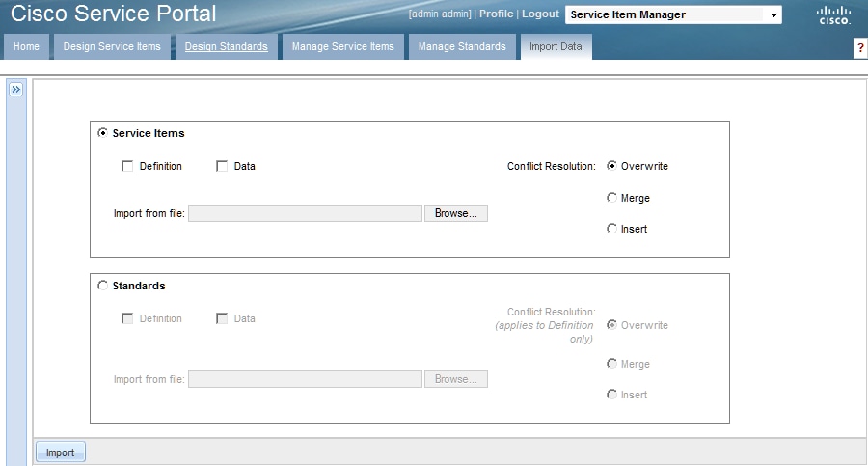This screenshot has height=466, width=868.
Task: Check Definition under Standards
Action: [x=127, y=318]
